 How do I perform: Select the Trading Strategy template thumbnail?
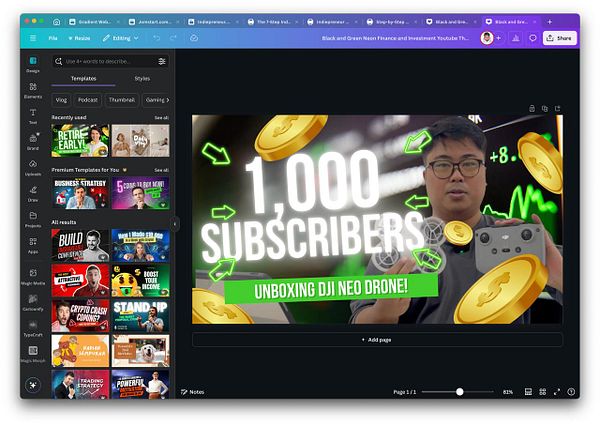pos(80,384)
